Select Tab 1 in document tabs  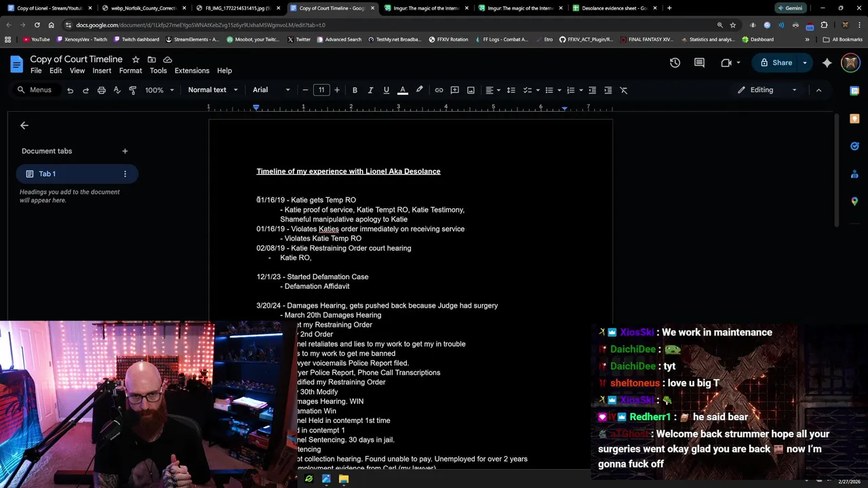coord(77,174)
